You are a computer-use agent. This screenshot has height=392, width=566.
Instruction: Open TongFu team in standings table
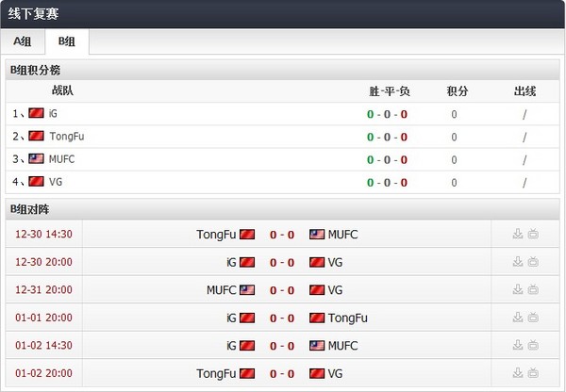click(x=66, y=137)
